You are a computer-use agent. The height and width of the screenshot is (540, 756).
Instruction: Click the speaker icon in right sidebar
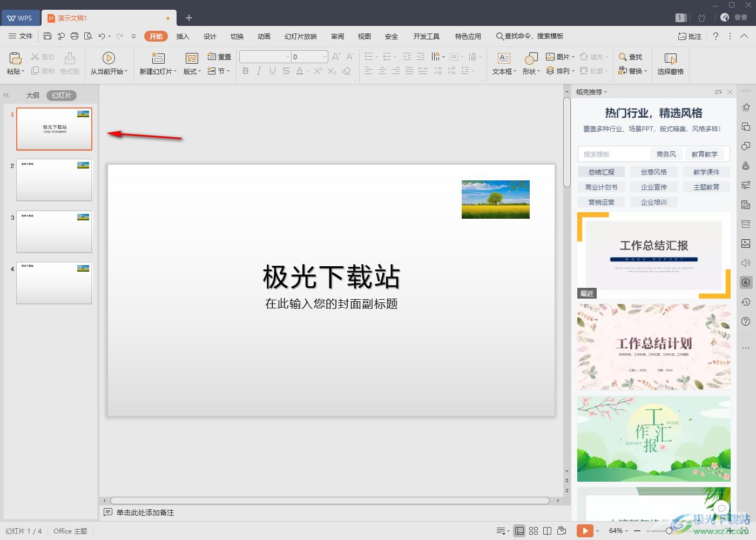746,263
